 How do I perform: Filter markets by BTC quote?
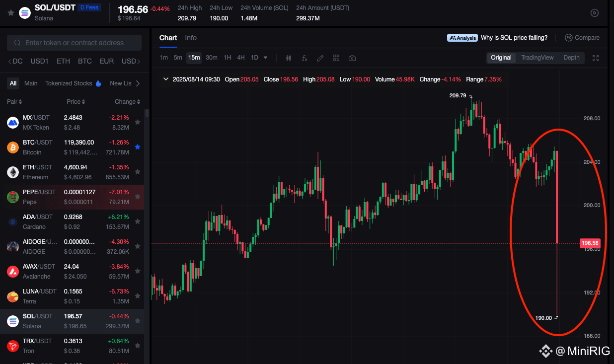(x=85, y=62)
